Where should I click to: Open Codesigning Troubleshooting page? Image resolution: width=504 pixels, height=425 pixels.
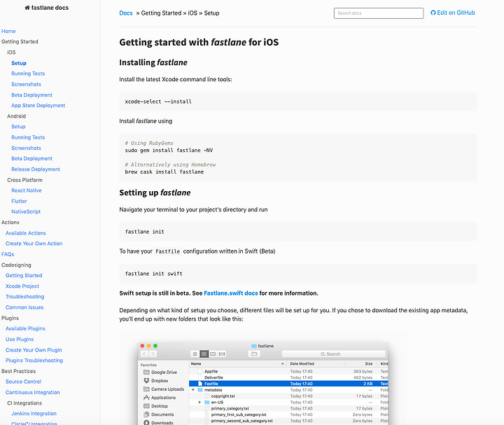[24, 297]
